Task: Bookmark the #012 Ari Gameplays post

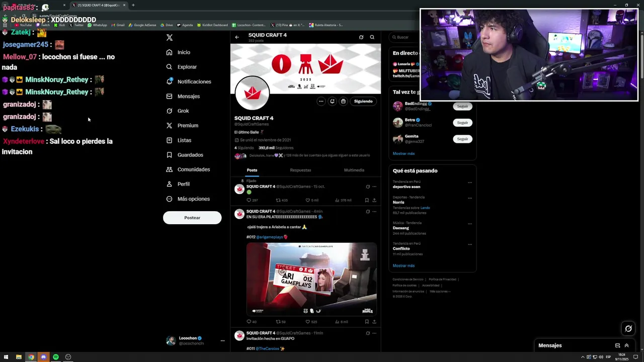Action: point(367,322)
